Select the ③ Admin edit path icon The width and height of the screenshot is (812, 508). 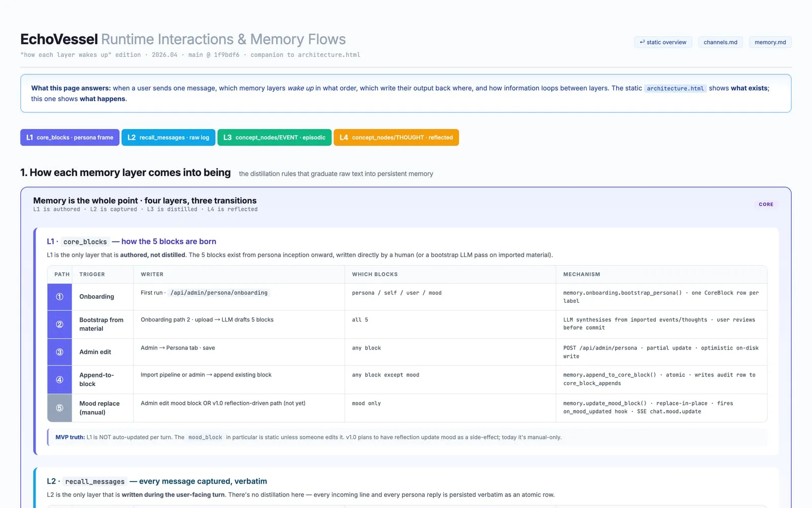click(59, 352)
